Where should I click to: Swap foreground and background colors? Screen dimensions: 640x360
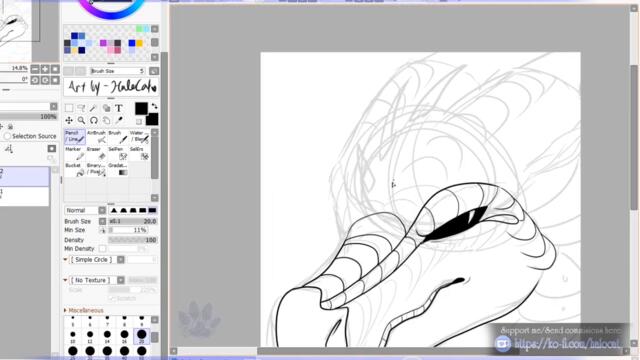(x=154, y=106)
